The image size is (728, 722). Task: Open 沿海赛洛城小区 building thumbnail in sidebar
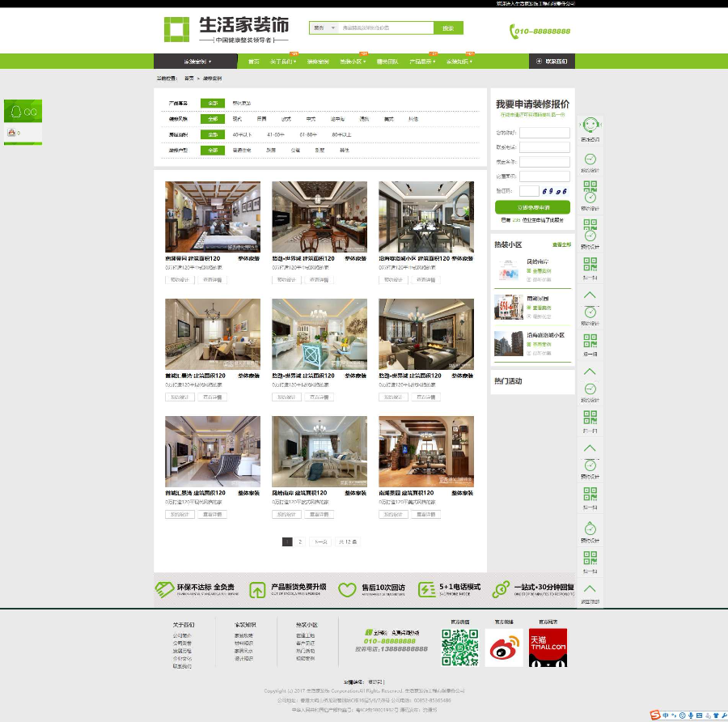point(509,343)
